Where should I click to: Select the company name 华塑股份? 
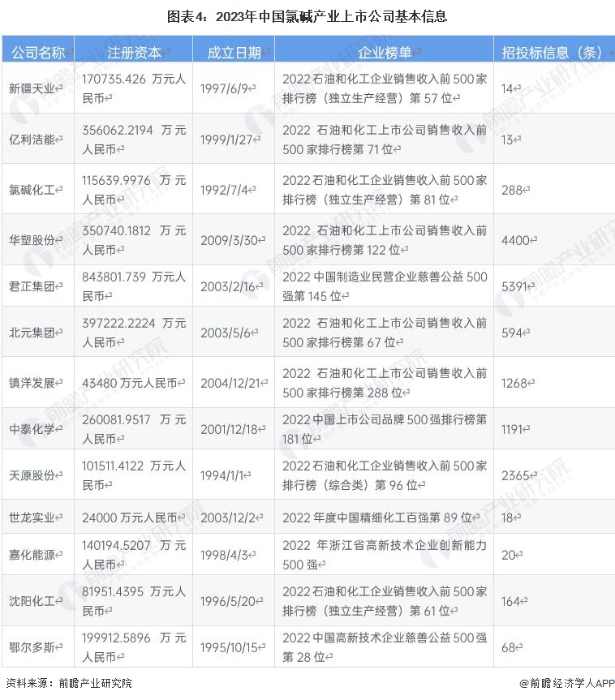tap(32, 240)
